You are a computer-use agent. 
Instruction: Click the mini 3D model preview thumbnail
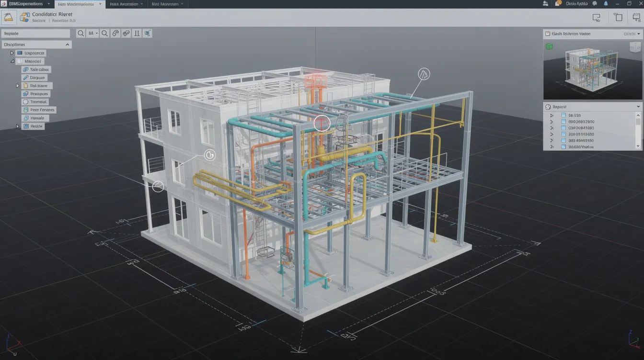click(592, 70)
